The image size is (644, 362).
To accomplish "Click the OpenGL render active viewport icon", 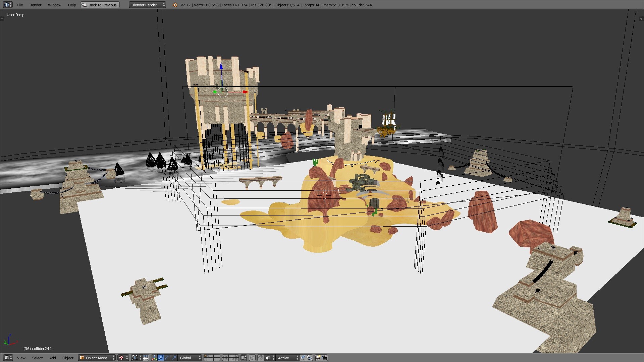I will (x=317, y=358).
